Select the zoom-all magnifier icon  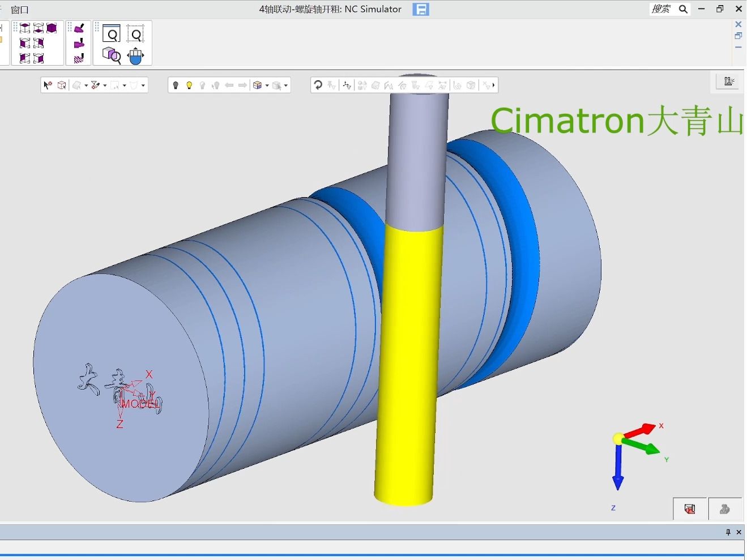(112, 35)
